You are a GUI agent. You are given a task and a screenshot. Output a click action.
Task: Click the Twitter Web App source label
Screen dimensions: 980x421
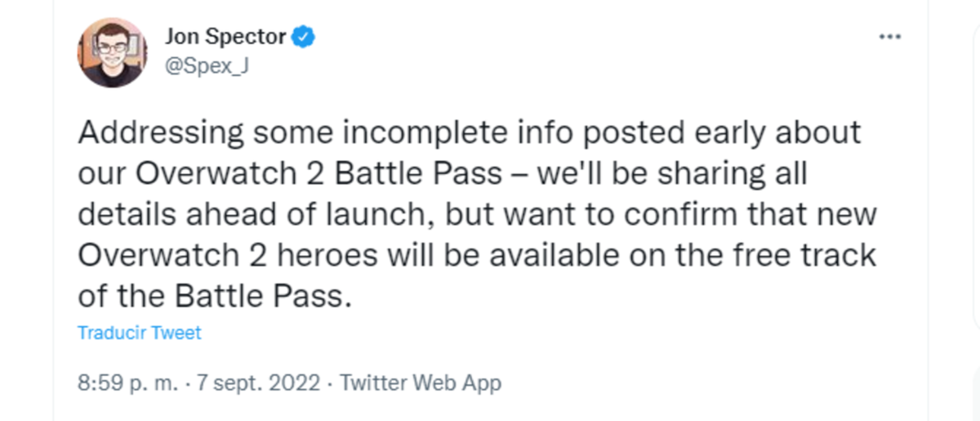click(420, 382)
